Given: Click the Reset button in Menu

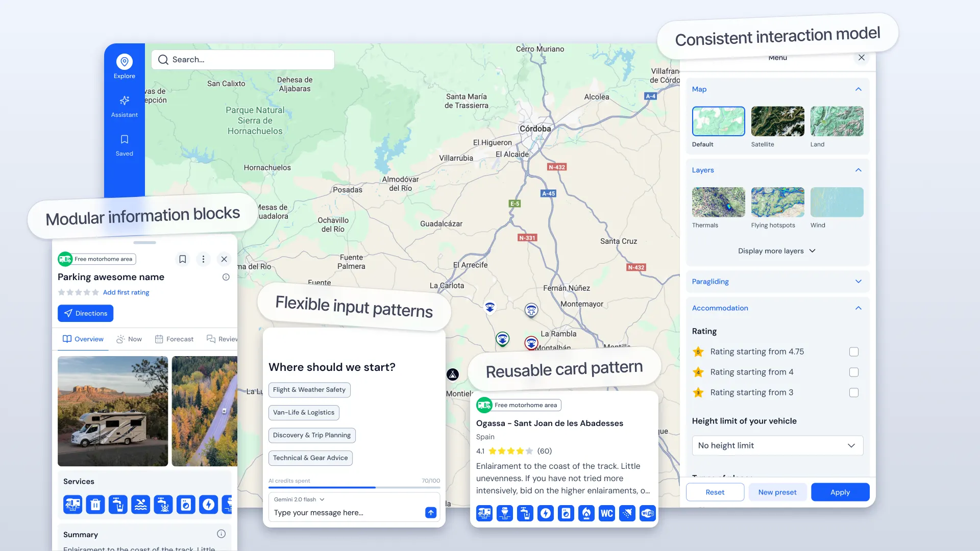Looking at the screenshot, I should click(x=715, y=492).
